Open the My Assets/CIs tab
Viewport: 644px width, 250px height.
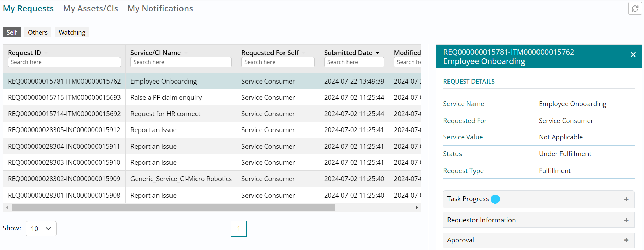pyautogui.click(x=91, y=9)
